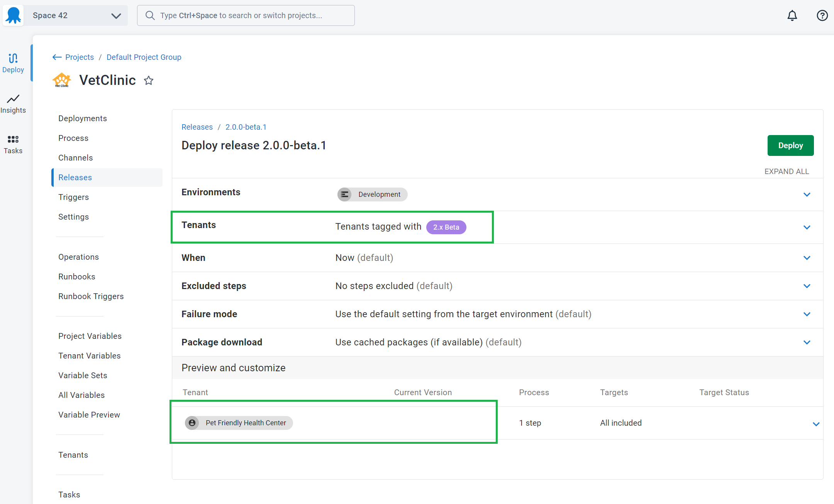
Task: Click the Octopus Deploy logo
Action: 14,15
